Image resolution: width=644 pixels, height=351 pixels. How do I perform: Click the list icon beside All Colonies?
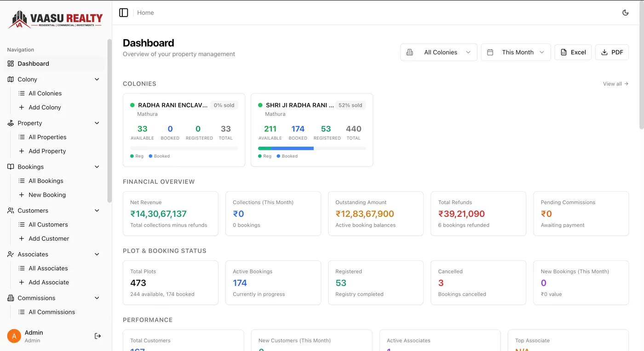point(22,93)
